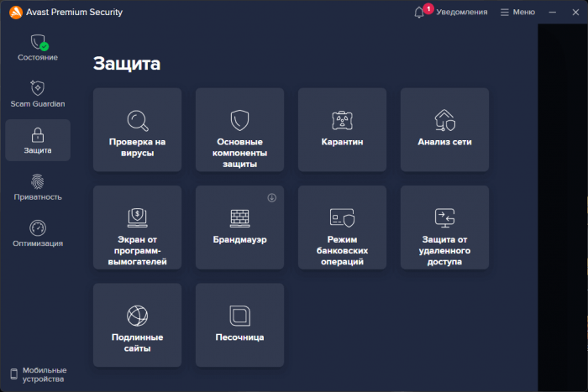Image resolution: width=588 pixels, height=392 pixels.
Task: Open the shield icon for Основные компоненты защиты
Action: (239, 119)
